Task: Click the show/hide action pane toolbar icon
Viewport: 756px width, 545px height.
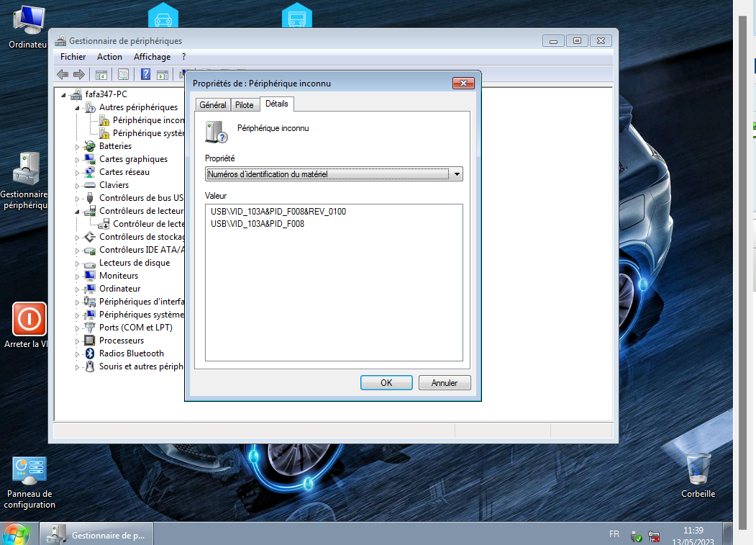Action: 163,74
